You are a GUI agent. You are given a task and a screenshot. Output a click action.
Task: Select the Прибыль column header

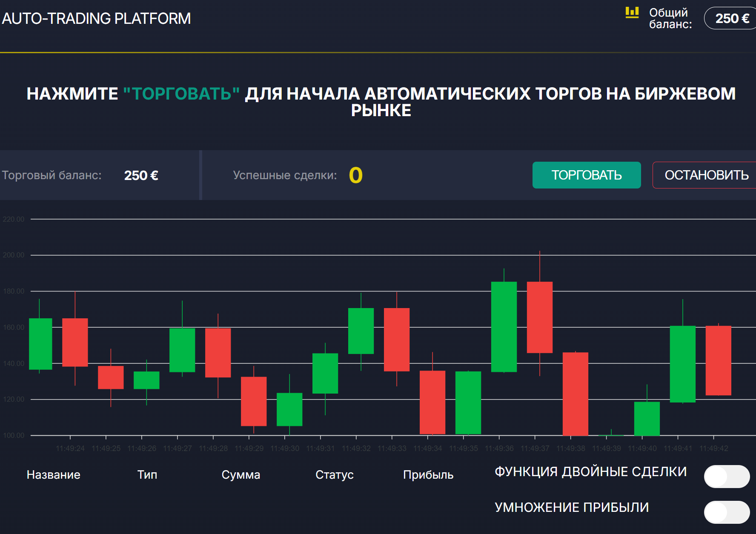tap(428, 475)
